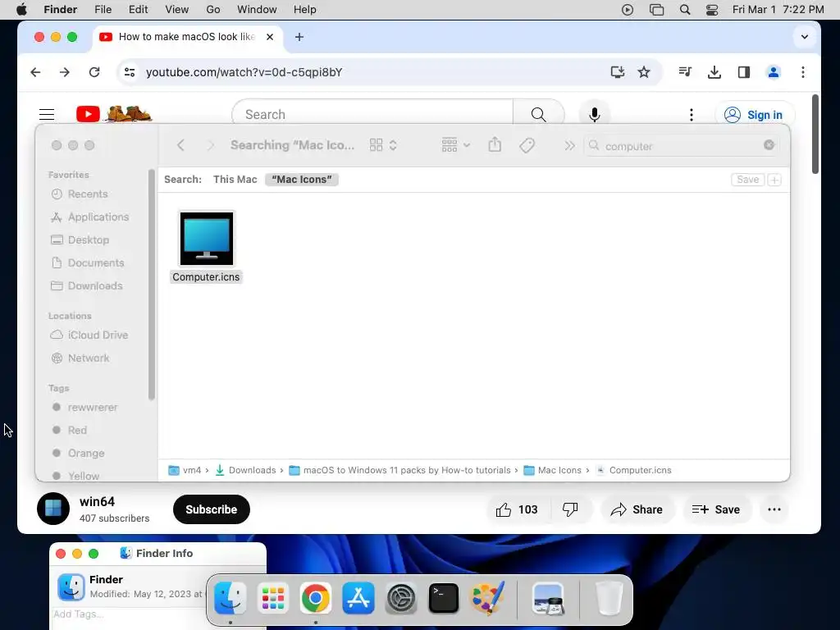Open the Go menu
This screenshot has width=840, height=630.
pyautogui.click(x=213, y=10)
